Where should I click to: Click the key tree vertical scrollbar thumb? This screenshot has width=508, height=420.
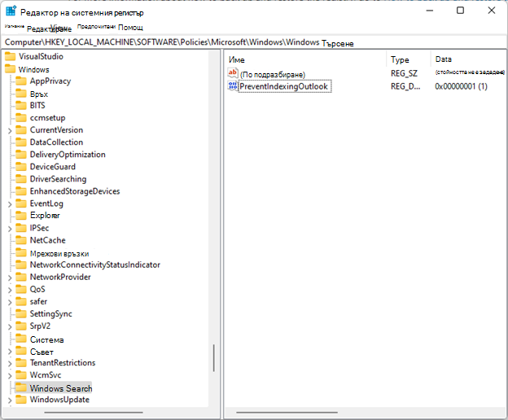[x=214, y=358]
